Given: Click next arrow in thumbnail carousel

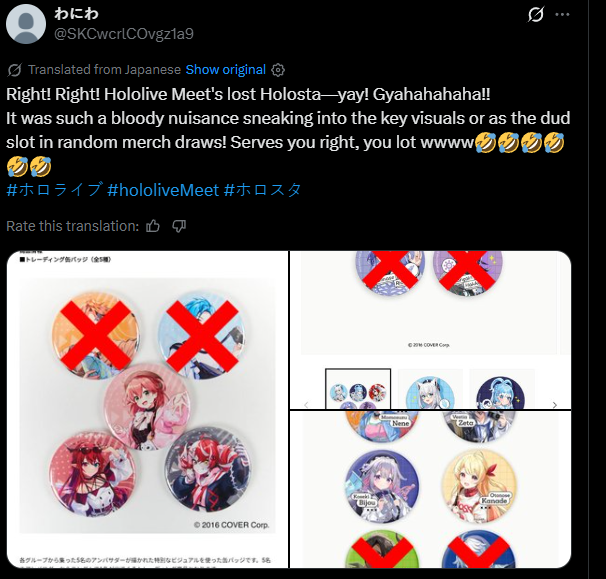Looking at the screenshot, I should coord(555,405).
